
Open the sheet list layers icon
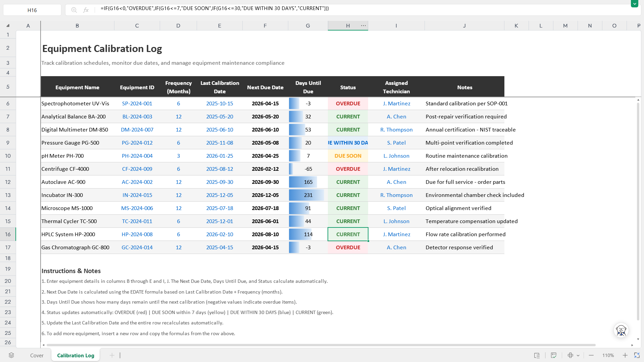(x=11, y=355)
